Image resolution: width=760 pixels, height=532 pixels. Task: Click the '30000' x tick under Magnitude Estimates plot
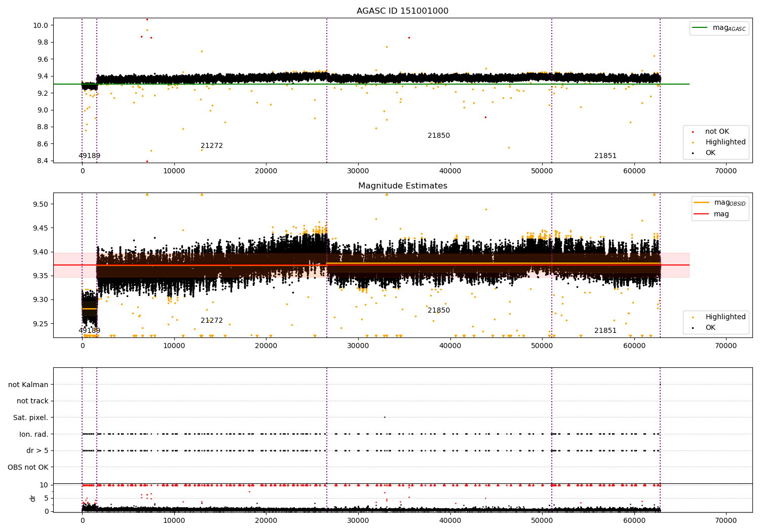pos(358,346)
